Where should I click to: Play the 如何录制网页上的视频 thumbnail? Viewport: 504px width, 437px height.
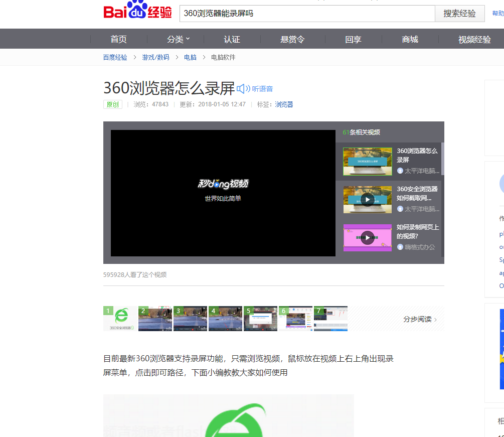click(368, 238)
